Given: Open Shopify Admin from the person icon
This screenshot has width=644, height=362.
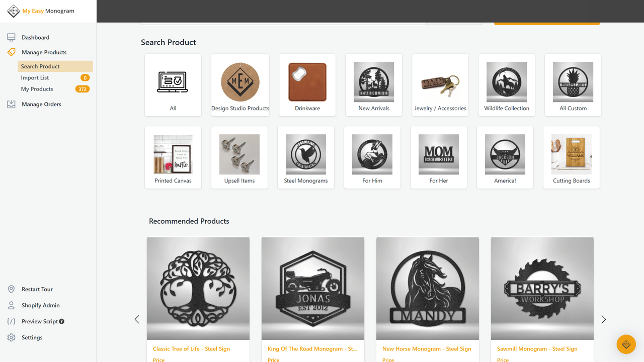Looking at the screenshot, I should point(11,305).
